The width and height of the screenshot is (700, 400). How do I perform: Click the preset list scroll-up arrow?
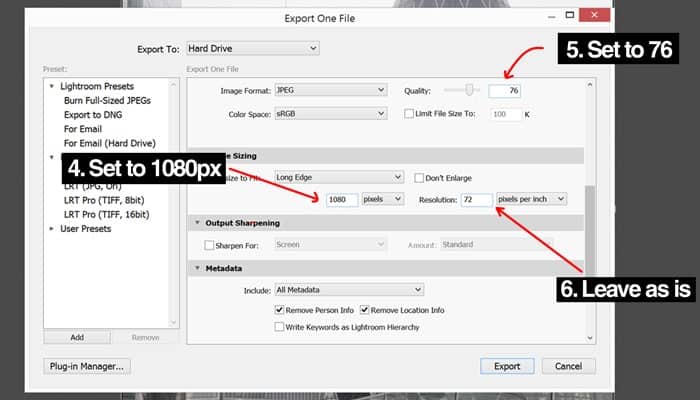coord(174,84)
